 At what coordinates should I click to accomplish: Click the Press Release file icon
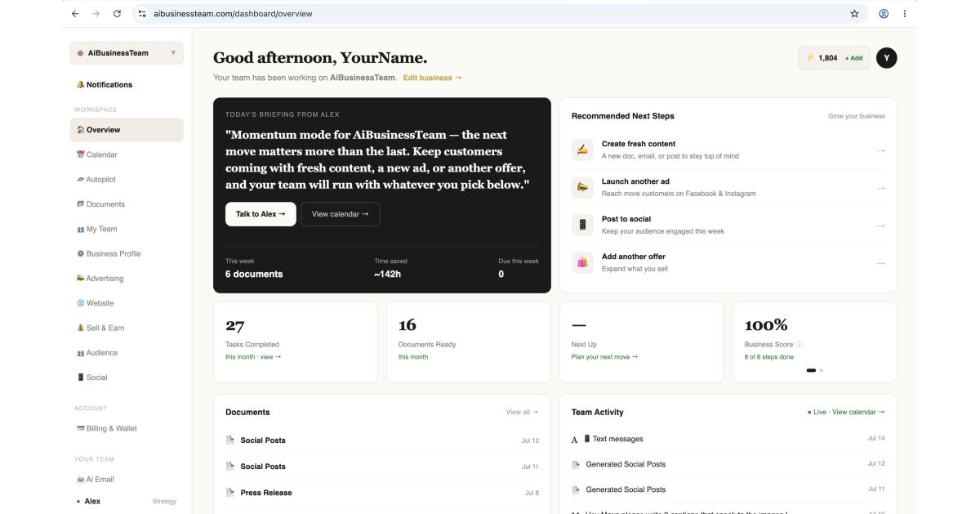pos(230,493)
